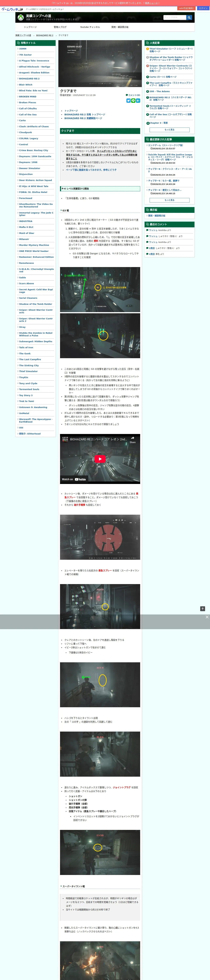This screenshot has width=210, height=980.
Task: Open BIOHAZARD RE:2 攻略 トップページ link
Action: 85,114
